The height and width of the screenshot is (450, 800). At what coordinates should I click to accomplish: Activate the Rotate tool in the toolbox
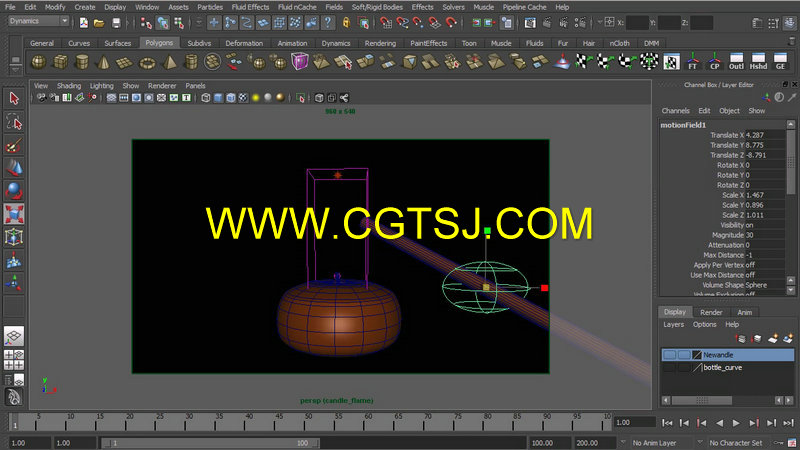[14, 191]
